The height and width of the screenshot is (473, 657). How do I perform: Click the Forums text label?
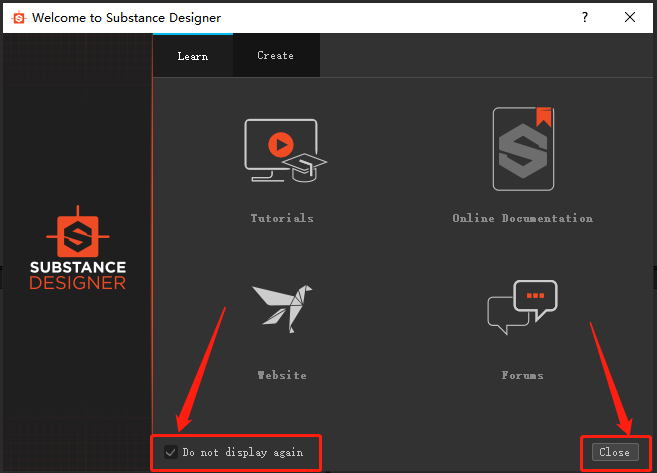click(522, 375)
